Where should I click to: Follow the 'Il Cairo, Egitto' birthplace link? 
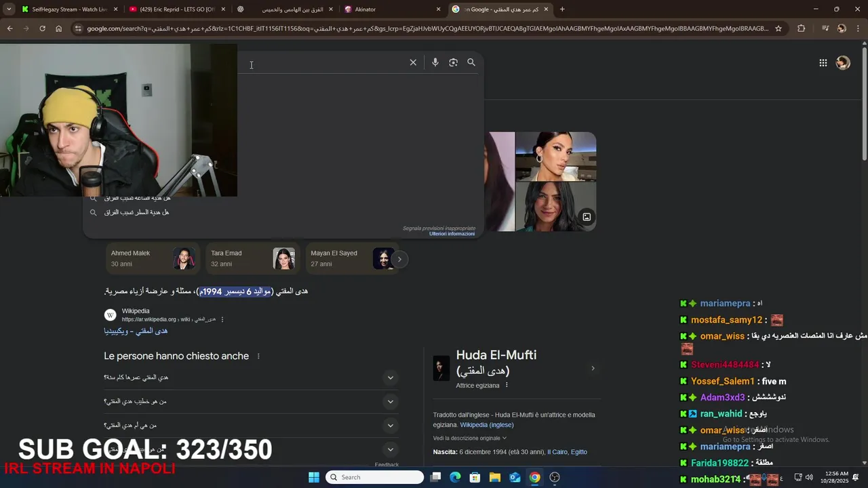pyautogui.click(x=567, y=452)
